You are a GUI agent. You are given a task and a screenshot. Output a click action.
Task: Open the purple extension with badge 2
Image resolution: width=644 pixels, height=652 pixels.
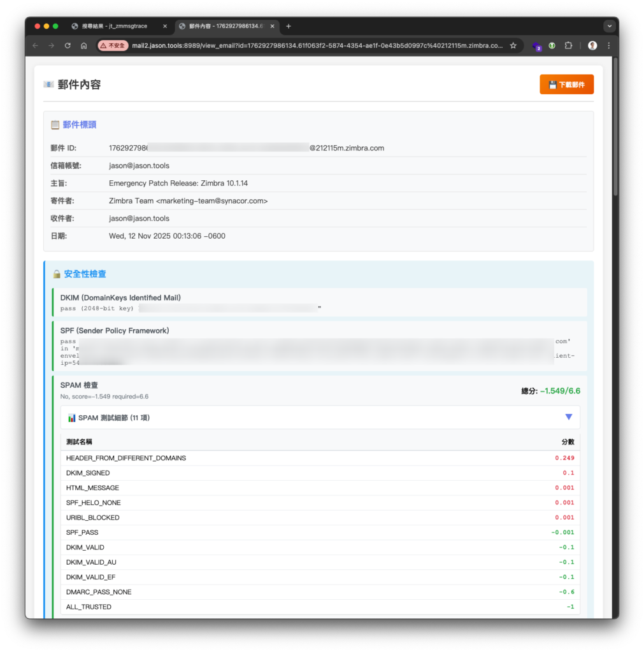(536, 46)
